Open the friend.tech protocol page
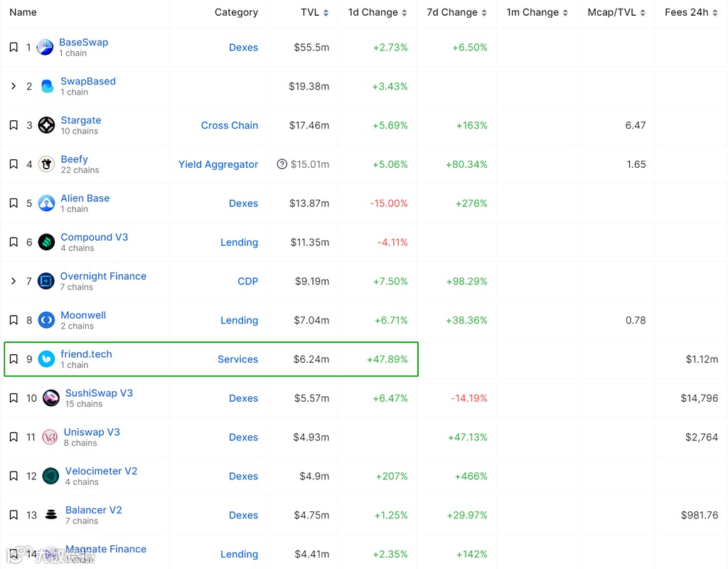This screenshot has height=569, width=728. pos(86,354)
